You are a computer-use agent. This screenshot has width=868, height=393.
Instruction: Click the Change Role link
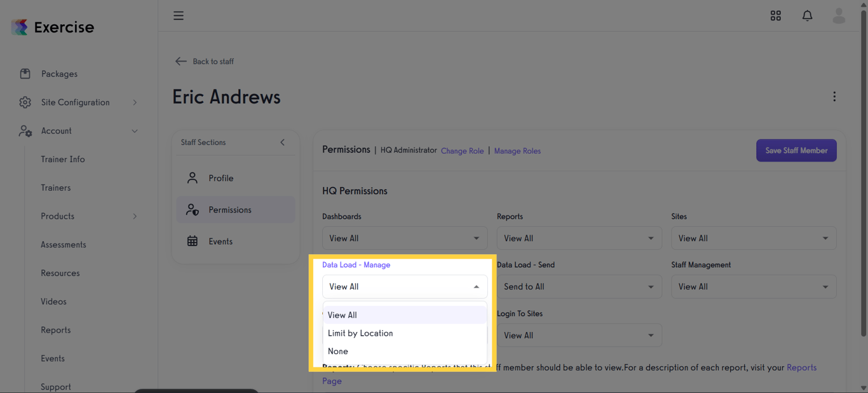click(462, 151)
